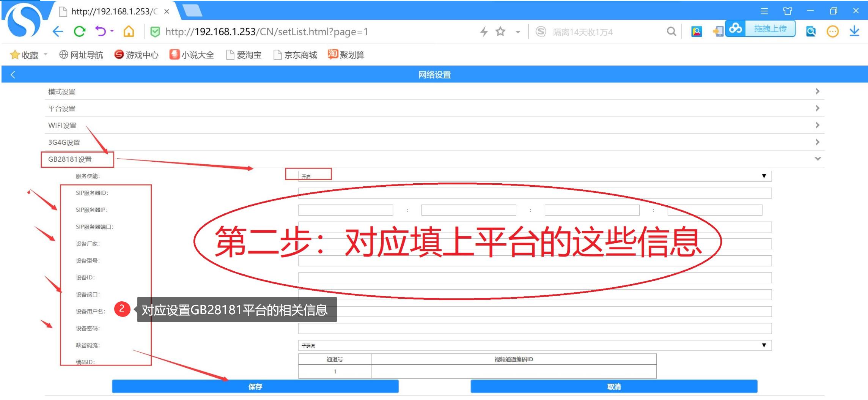This screenshot has height=400, width=868.
Task: Click the browser back arrow icon
Action: coord(58,31)
